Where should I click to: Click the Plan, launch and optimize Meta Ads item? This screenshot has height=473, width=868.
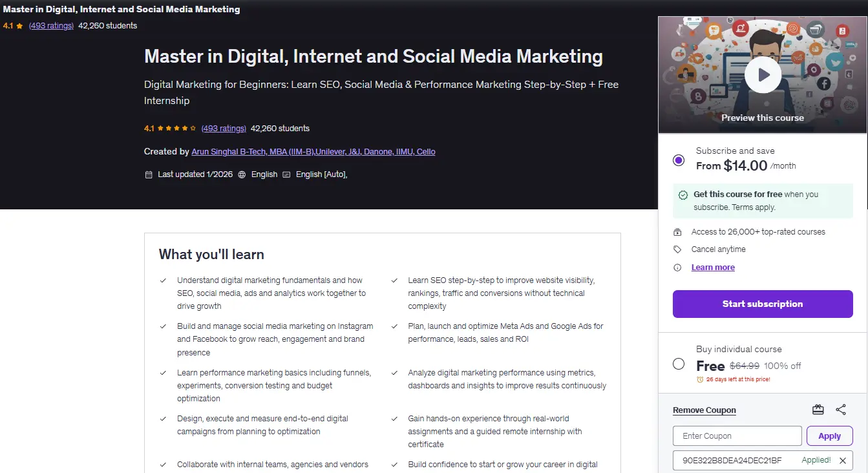(505, 333)
